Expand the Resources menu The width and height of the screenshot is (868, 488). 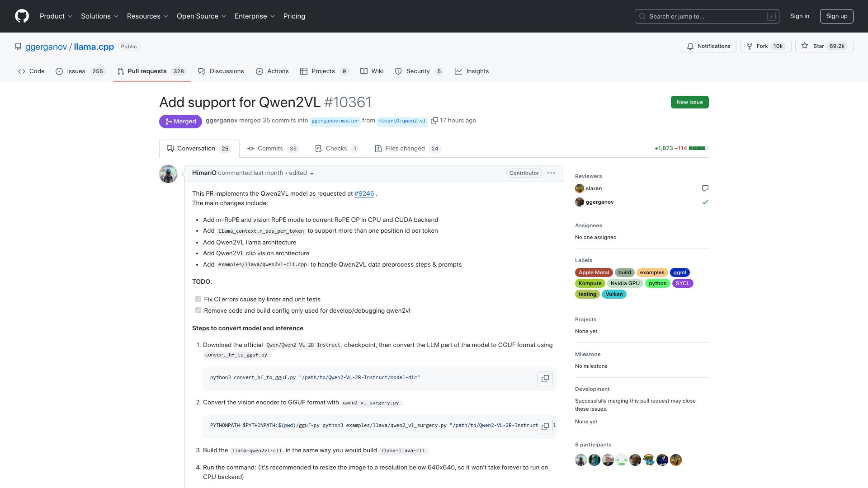pos(148,16)
